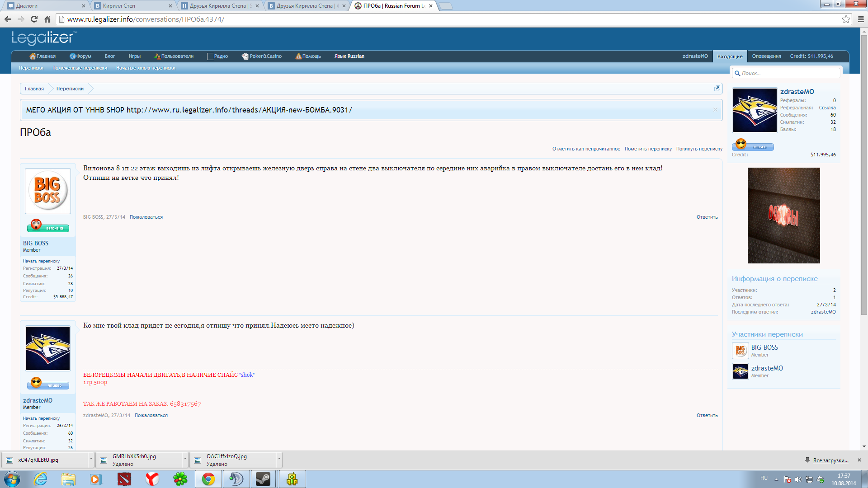Click Пожаловаться on zdrasteMO message

tap(151, 416)
